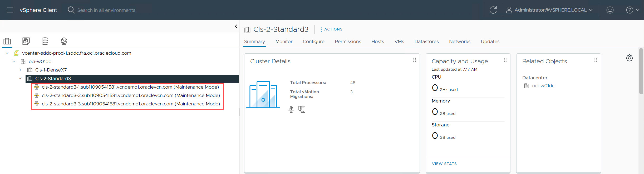Click the maintenance host icon for cls-2-standard3-2
Viewport: 644px width, 174px height.
pyautogui.click(x=36, y=95)
